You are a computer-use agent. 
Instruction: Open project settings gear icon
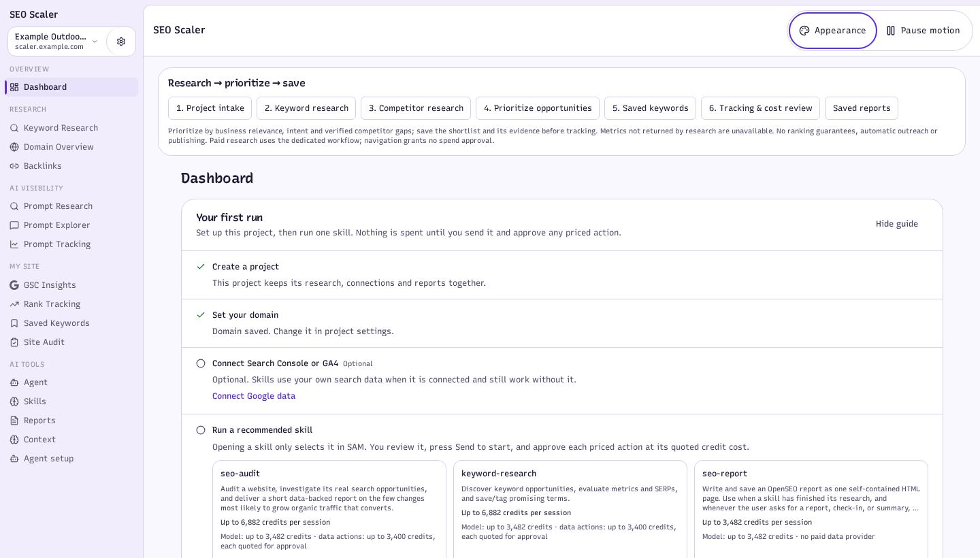coord(121,42)
